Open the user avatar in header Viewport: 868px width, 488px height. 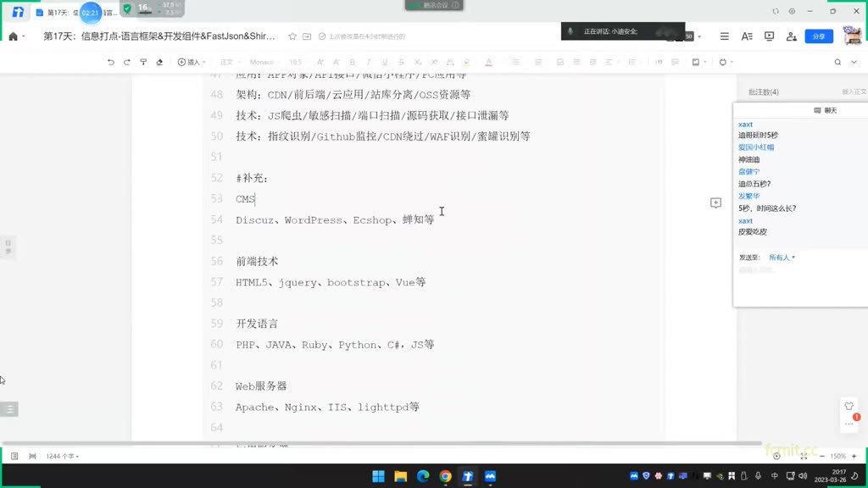[852, 36]
